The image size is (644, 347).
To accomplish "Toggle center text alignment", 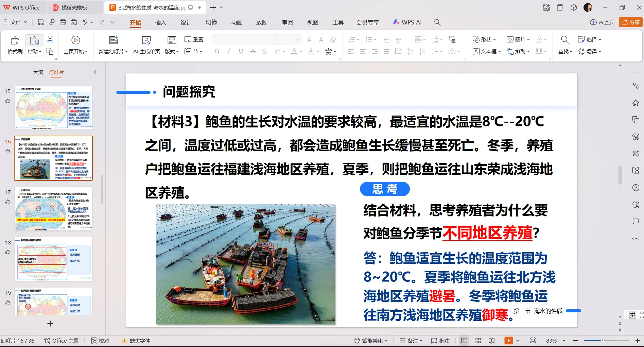I will [x=363, y=51].
